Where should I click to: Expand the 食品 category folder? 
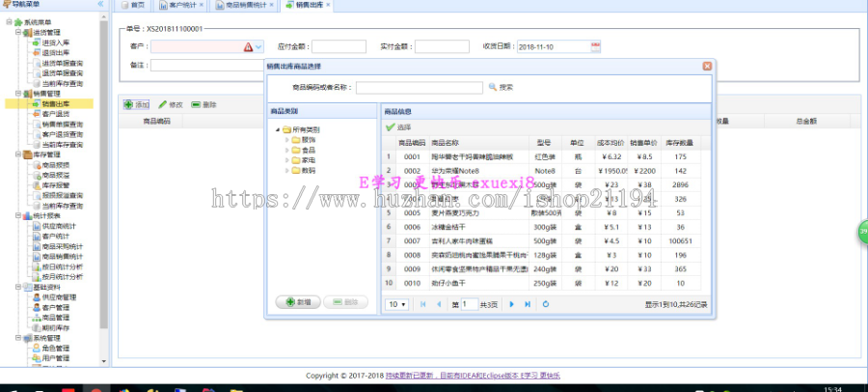coord(286,150)
